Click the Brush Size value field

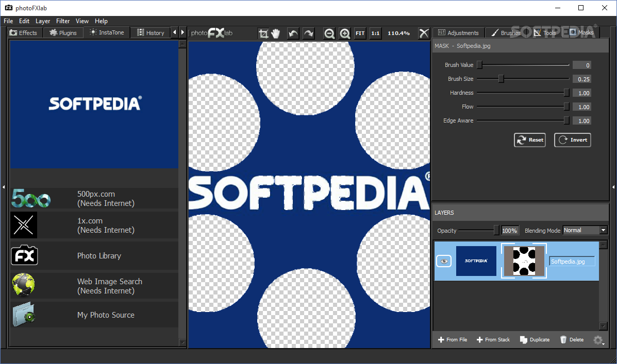[582, 79]
